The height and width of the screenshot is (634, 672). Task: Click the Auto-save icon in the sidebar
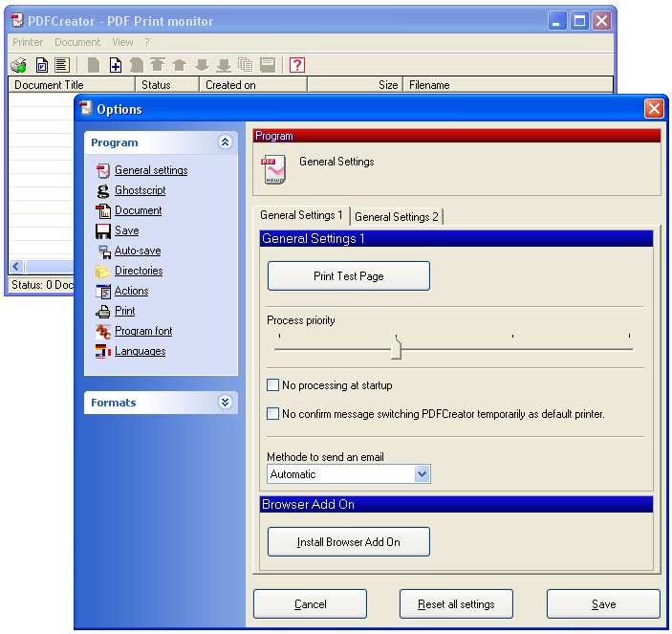pyautogui.click(x=103, y=251)
